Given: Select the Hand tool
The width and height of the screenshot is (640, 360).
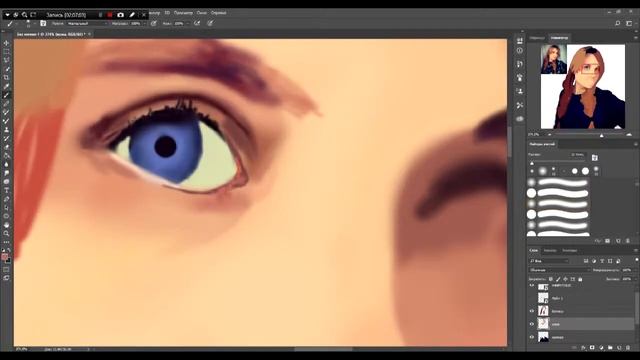Looking at the screenshot, I should (x=6, y=225).
